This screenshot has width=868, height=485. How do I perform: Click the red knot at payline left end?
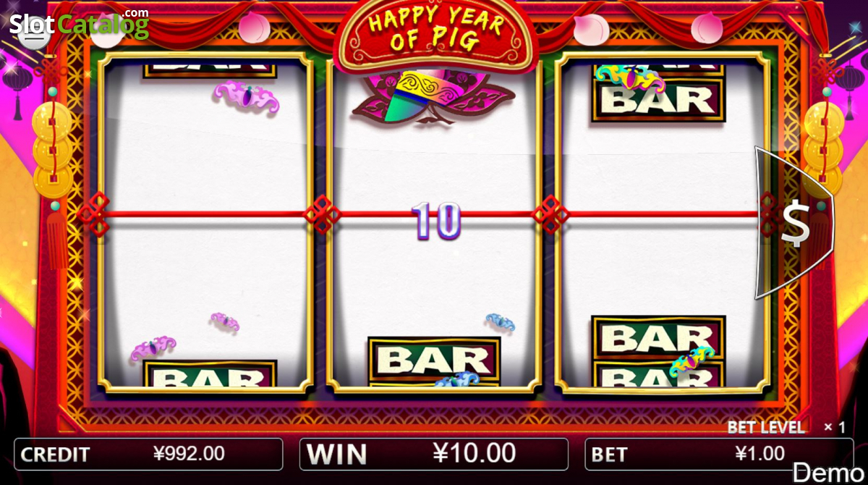tap(93, 214)
